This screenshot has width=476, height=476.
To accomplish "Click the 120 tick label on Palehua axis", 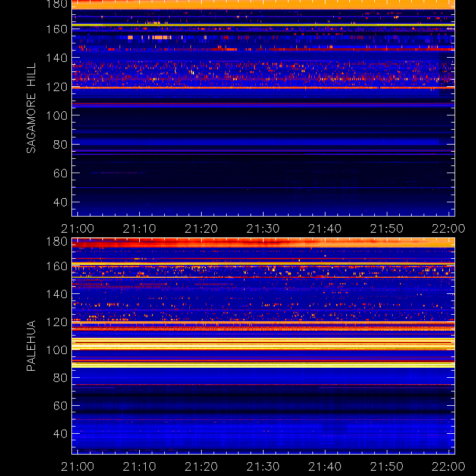I will (x=57, y=322).
